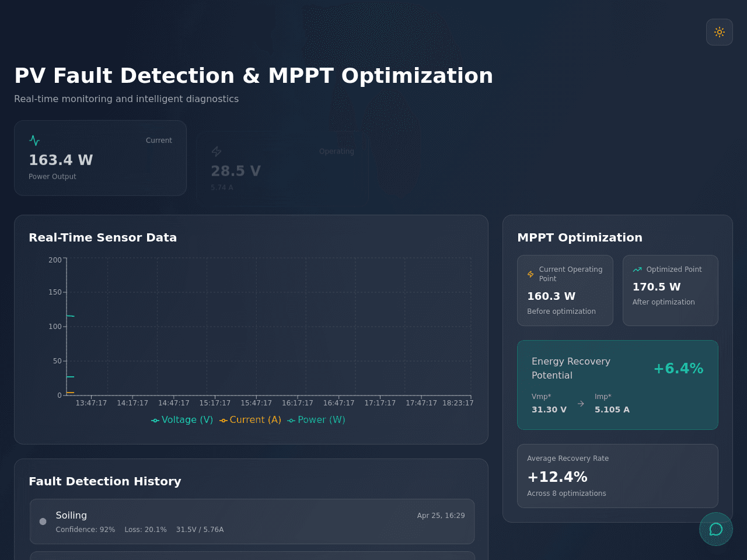The height and width of the screenshot is (560, 747).
Task: Click the Optimized Point 170.5 W card
Action: tap(671, 290)
